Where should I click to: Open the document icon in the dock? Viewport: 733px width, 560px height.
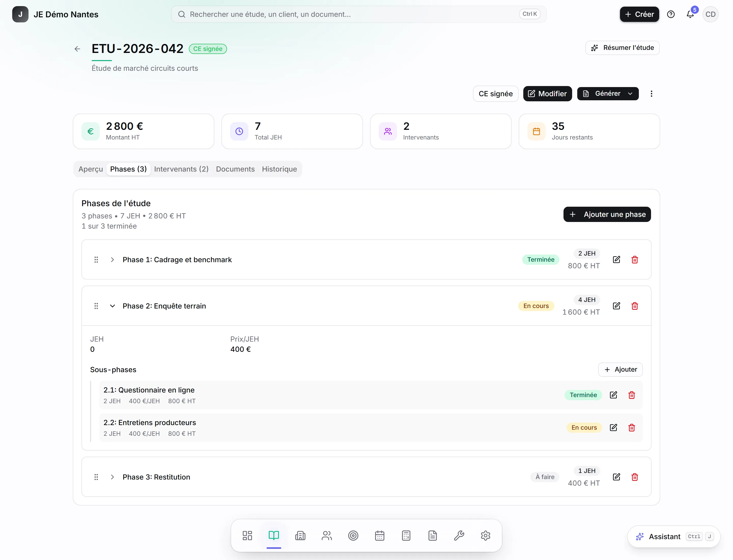[433, 536]
